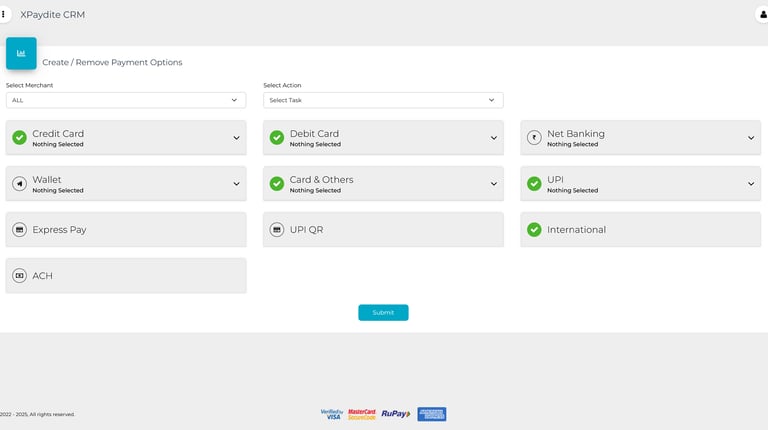Viewport: 768px width, 430px height.
Task: Toggle the Wallet circle icon
Action: click(20, 184)
